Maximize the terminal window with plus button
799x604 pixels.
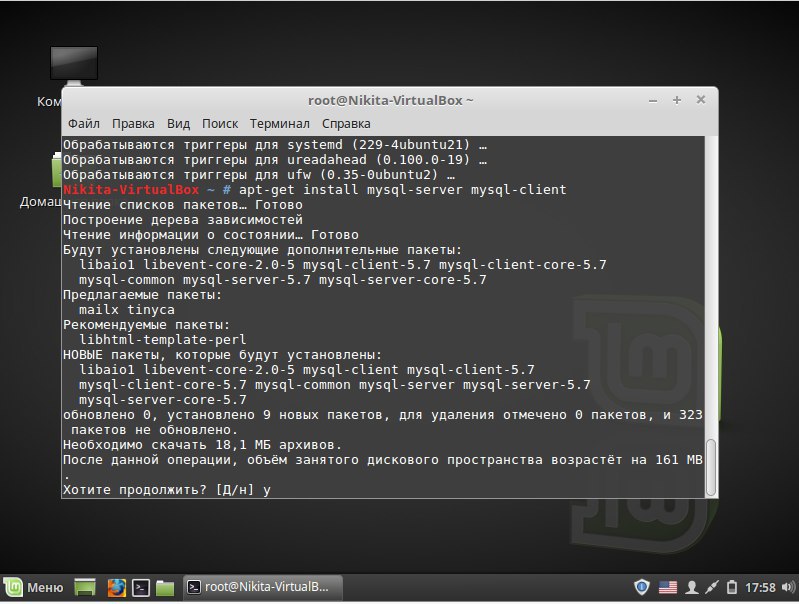pyautogui.click(x=677, y=100)
